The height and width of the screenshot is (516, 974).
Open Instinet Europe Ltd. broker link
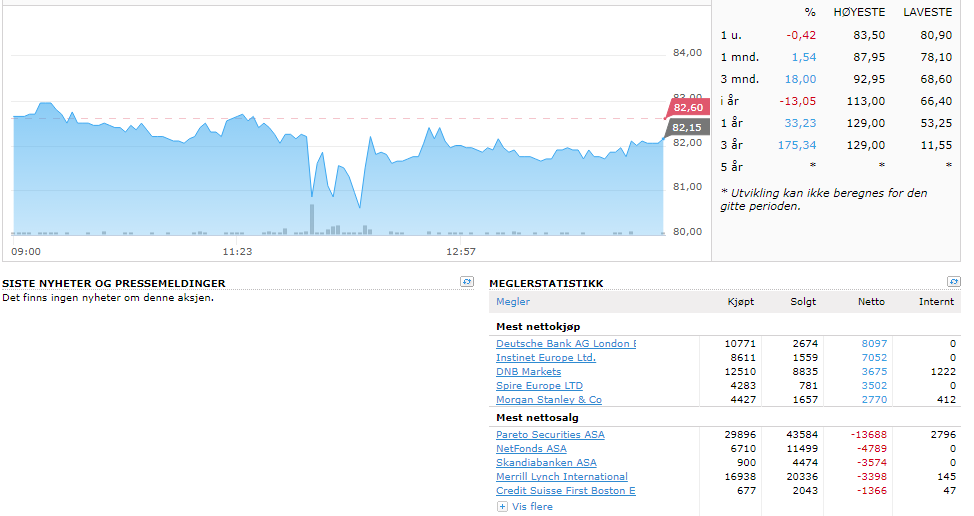(545, 358)
